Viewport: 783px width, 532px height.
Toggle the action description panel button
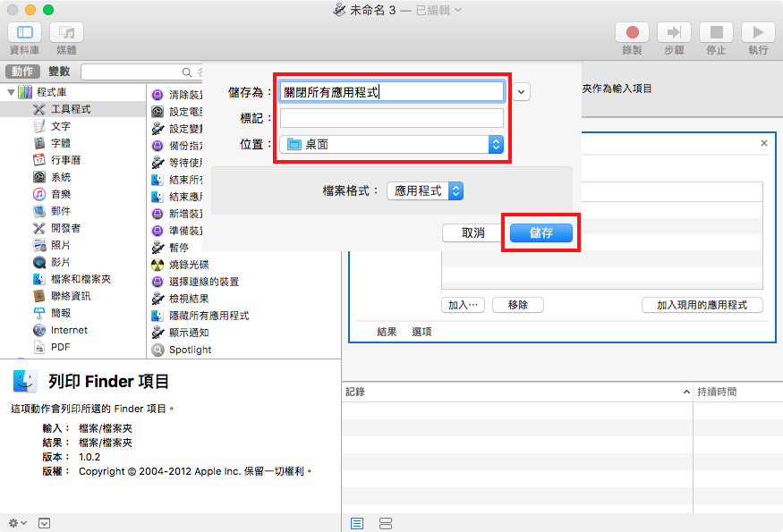click(45, 523)
